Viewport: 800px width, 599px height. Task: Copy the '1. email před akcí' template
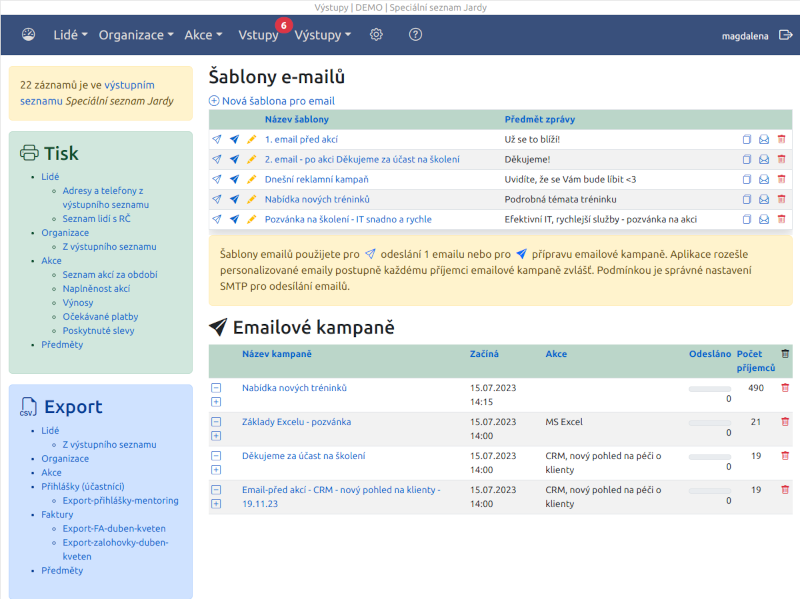pyautogui.click(x=747, y=139)
